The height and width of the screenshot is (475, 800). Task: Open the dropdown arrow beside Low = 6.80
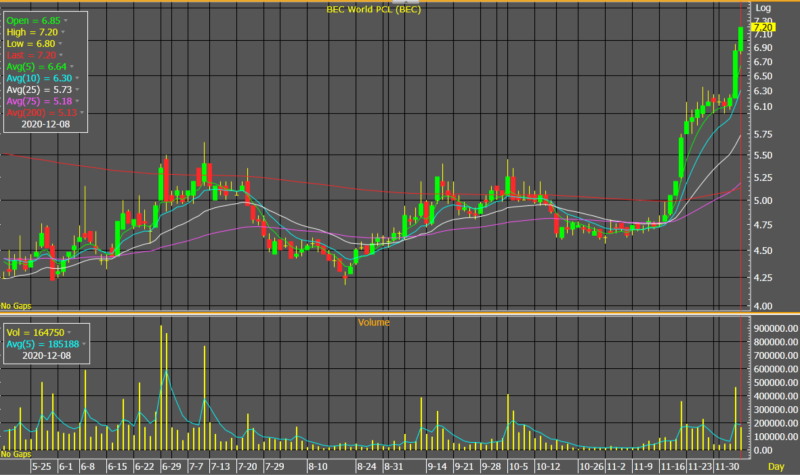60,44
